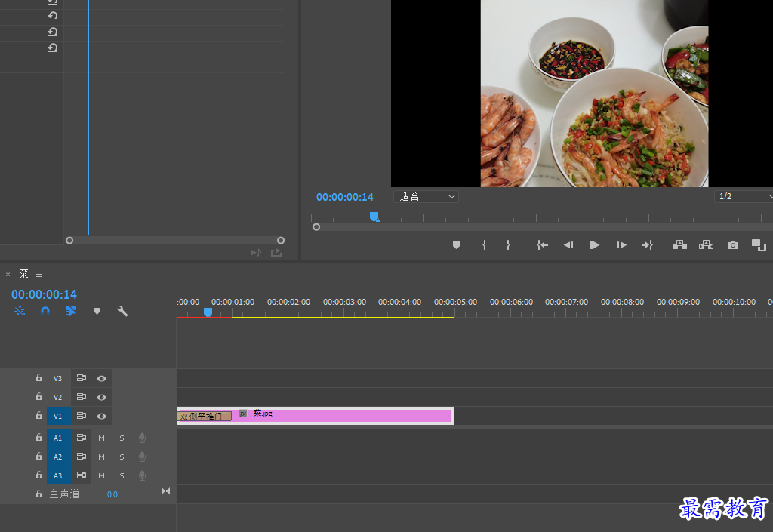Viewport: 773px width, 532px height.
Task: Toggle lock on audio track A3
Action: click(x=39, y=475)
